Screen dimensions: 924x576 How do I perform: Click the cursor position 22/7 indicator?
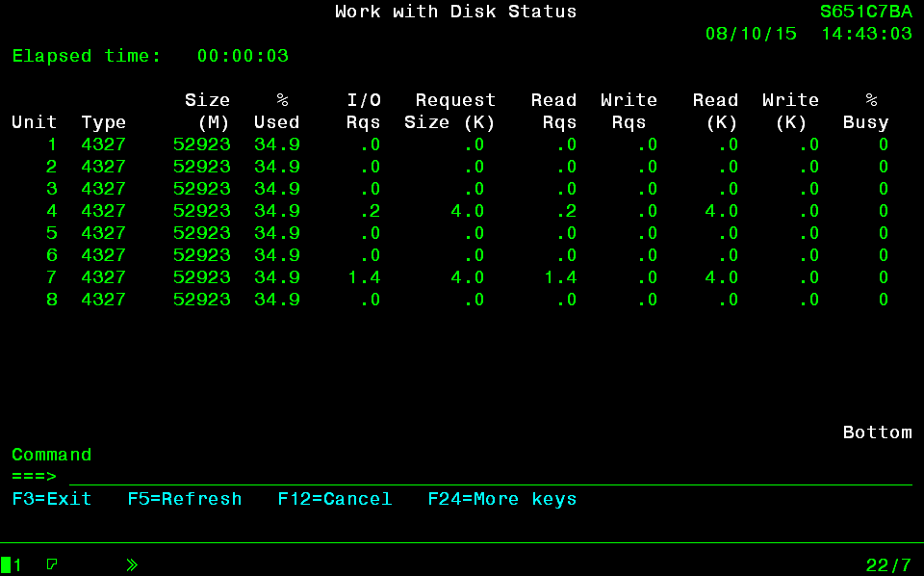coord(887,565)
